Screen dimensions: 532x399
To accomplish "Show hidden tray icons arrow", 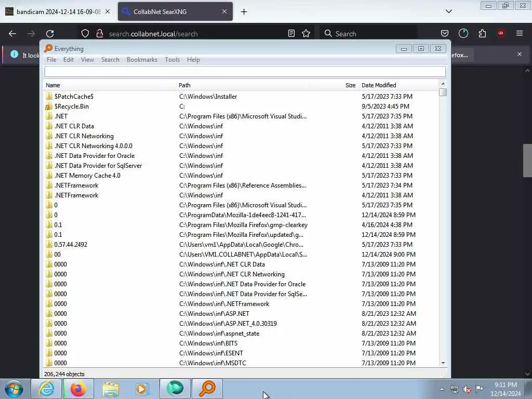I will pos(442,390).
